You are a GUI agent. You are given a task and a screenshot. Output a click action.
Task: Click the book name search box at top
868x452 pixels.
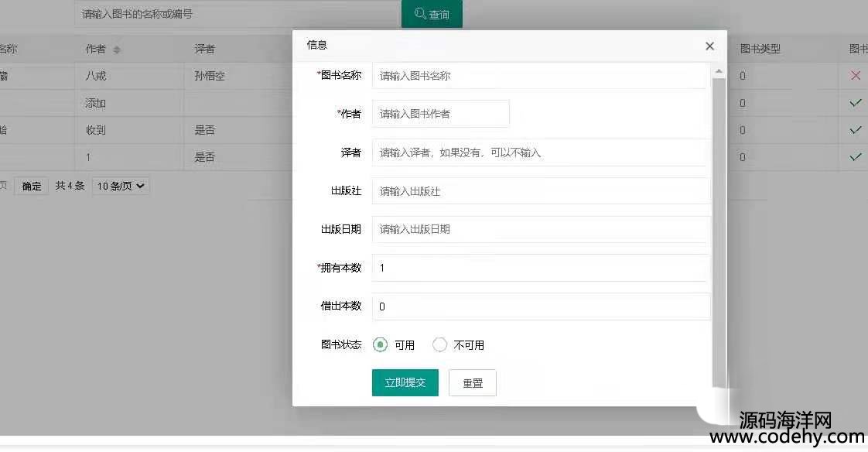(238, 14)
